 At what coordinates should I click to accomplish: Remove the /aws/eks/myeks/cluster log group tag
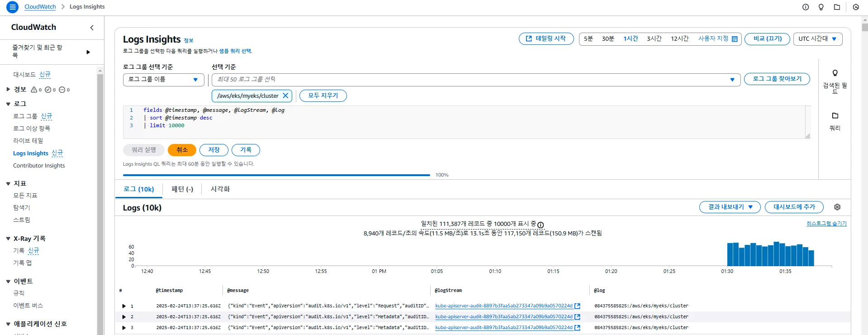285,96
